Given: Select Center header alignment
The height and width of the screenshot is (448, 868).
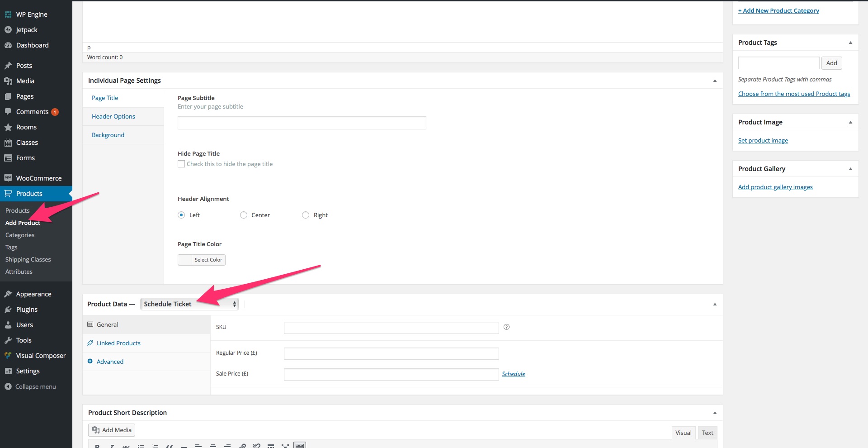Looking at the screenshot, I should click(x=244, y=215).
